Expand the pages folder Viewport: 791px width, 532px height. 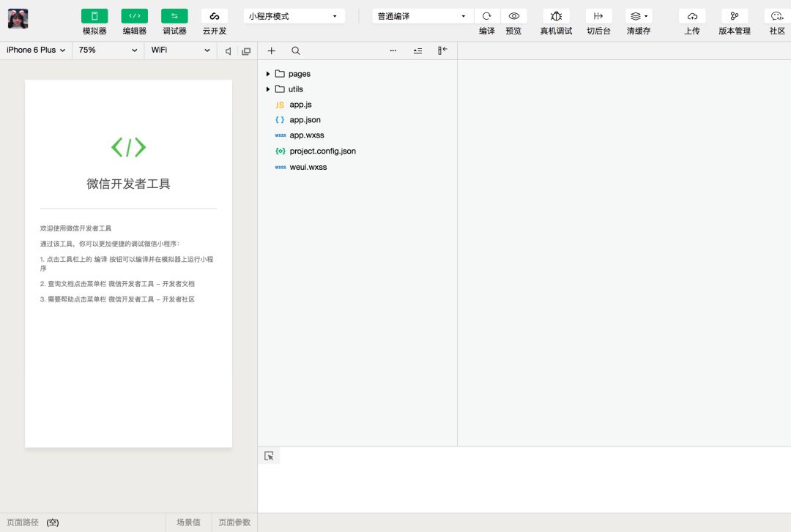[x=268, y=74]
